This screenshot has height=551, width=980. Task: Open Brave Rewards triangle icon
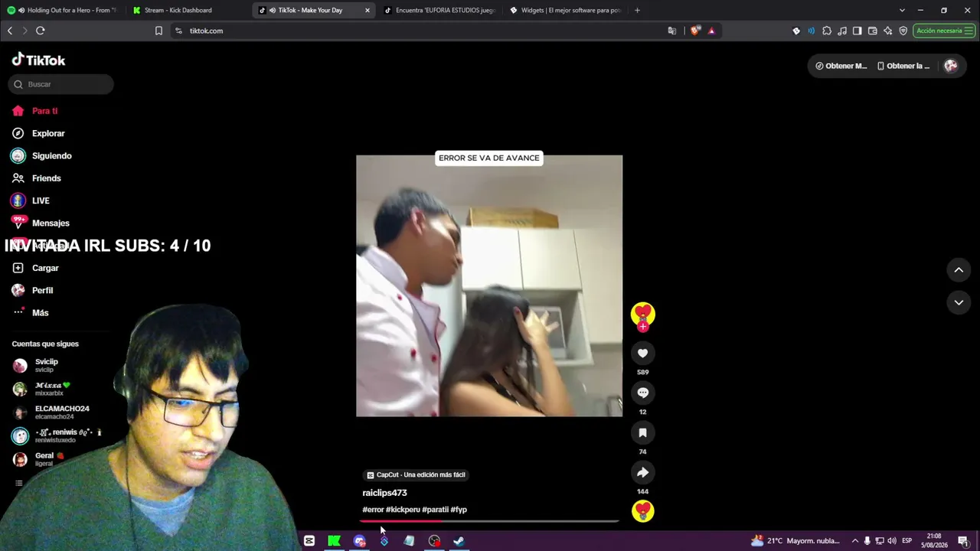711,31
